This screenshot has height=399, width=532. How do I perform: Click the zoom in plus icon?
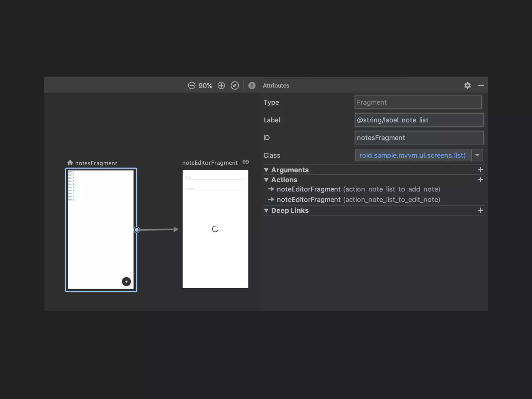pyautogui.click(x=221, y=85)
